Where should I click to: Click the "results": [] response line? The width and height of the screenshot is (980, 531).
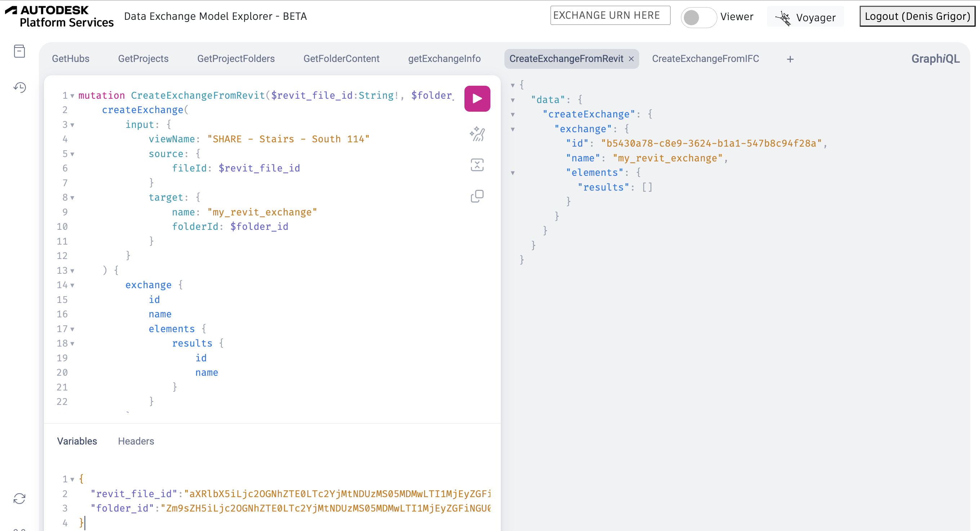coord(615,187)
